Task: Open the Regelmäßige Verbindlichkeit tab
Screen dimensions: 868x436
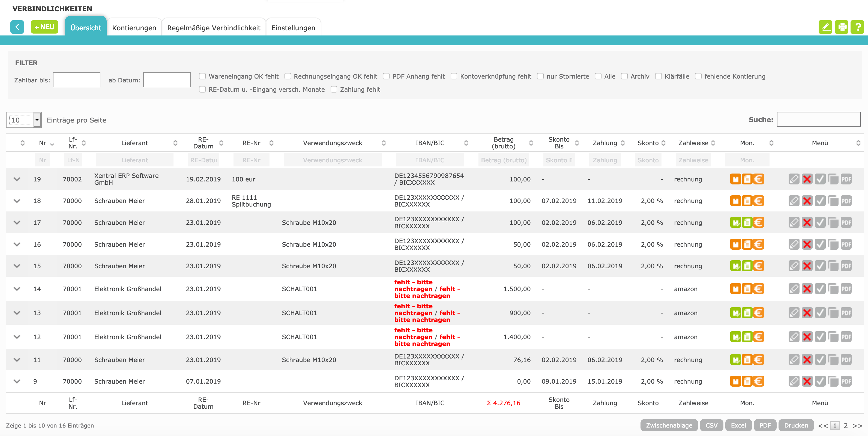Action: click(x=214, y=28)
